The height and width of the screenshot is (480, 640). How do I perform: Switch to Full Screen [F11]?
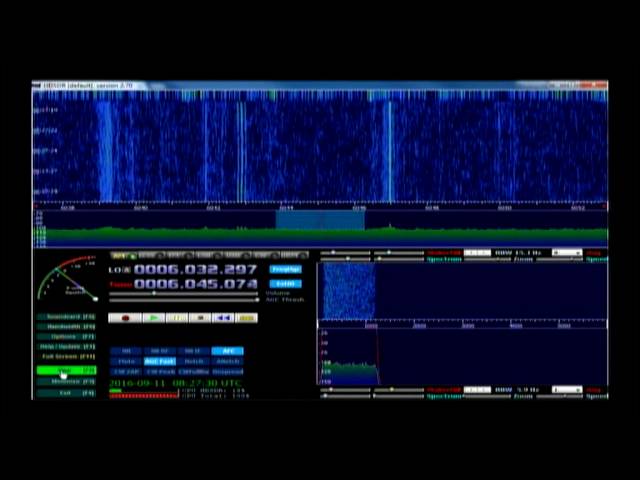pos(66,357)
